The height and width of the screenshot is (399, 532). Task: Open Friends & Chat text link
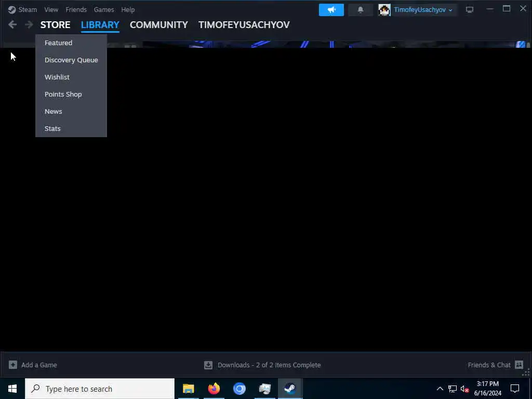(x=489, y=365)
